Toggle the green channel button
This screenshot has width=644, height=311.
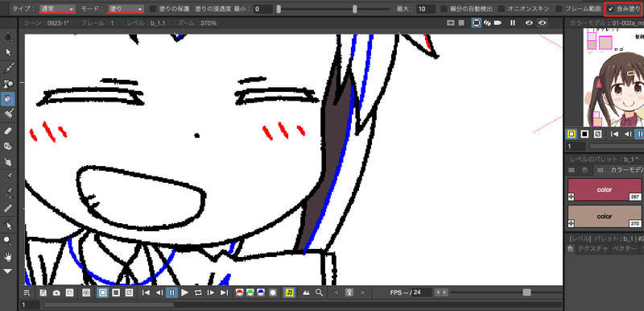(250, 292)
